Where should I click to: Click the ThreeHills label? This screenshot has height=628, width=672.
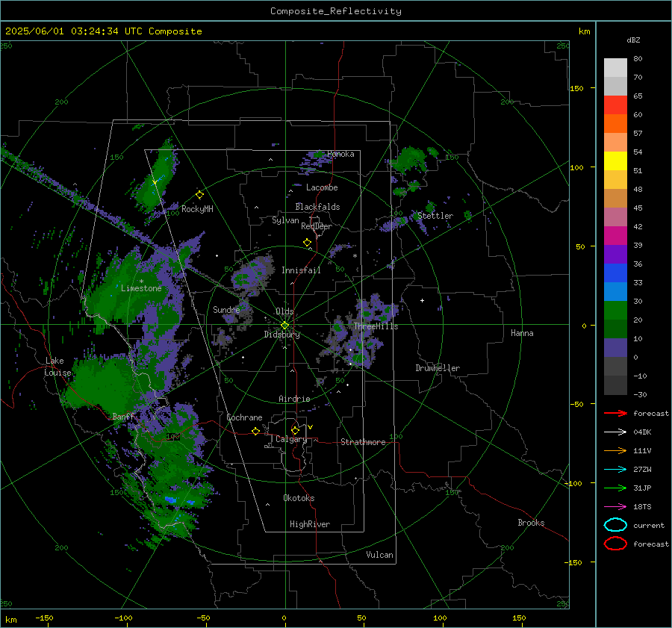[x=376, y=326]
